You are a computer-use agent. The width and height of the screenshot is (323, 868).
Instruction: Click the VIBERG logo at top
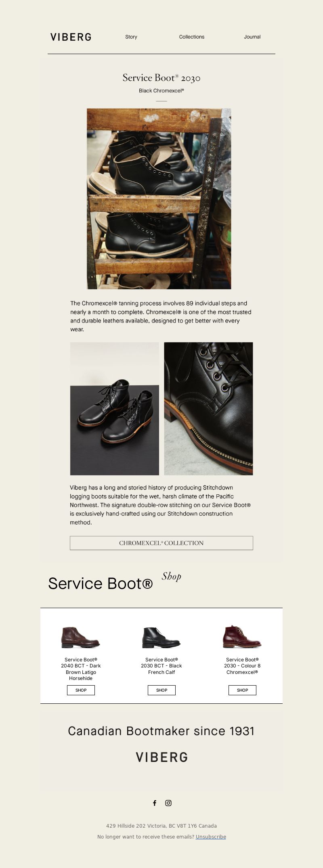pyautogui.click(x=71, y=37)
